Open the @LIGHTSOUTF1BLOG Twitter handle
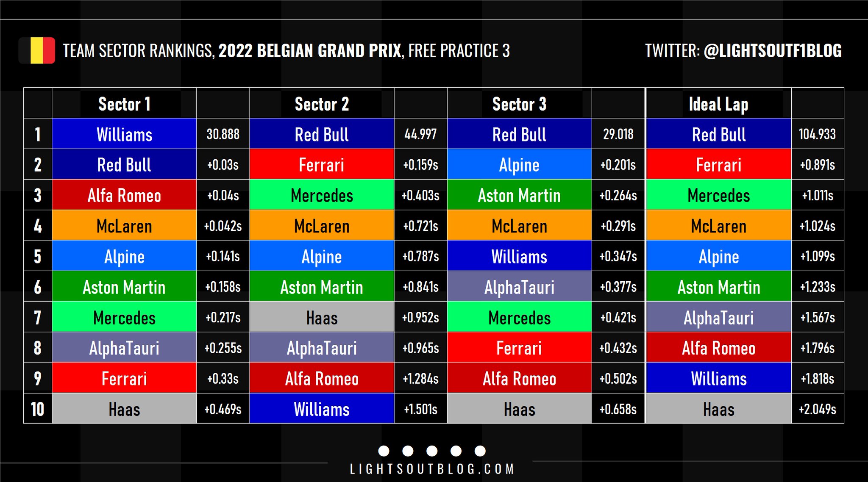The image size is (868, 482). tap(772, 51)
